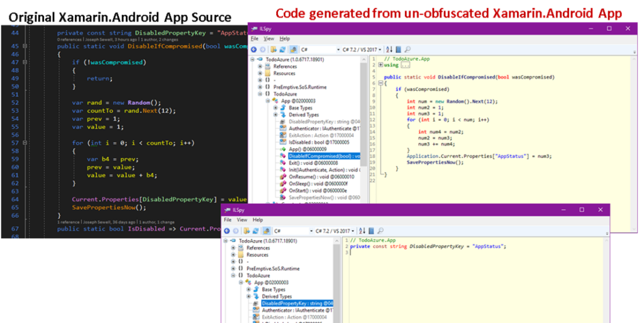Click sort A-Z icon in lower ILSpy toolbar

click(x=362, y=231)
